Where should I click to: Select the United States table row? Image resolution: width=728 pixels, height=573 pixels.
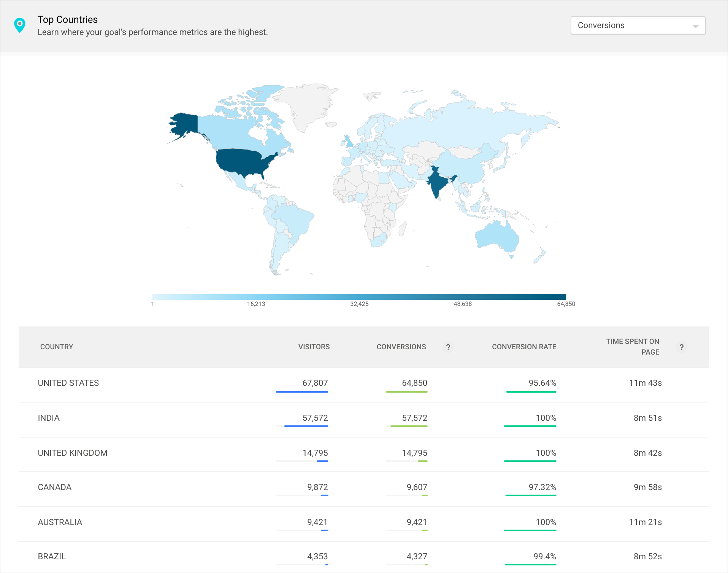pos(68,383)
